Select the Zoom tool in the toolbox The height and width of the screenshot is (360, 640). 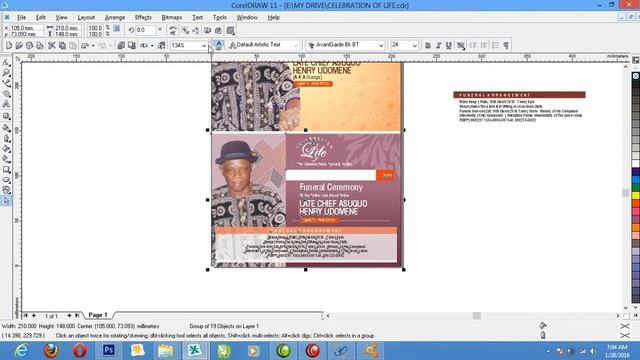point(6,73)
